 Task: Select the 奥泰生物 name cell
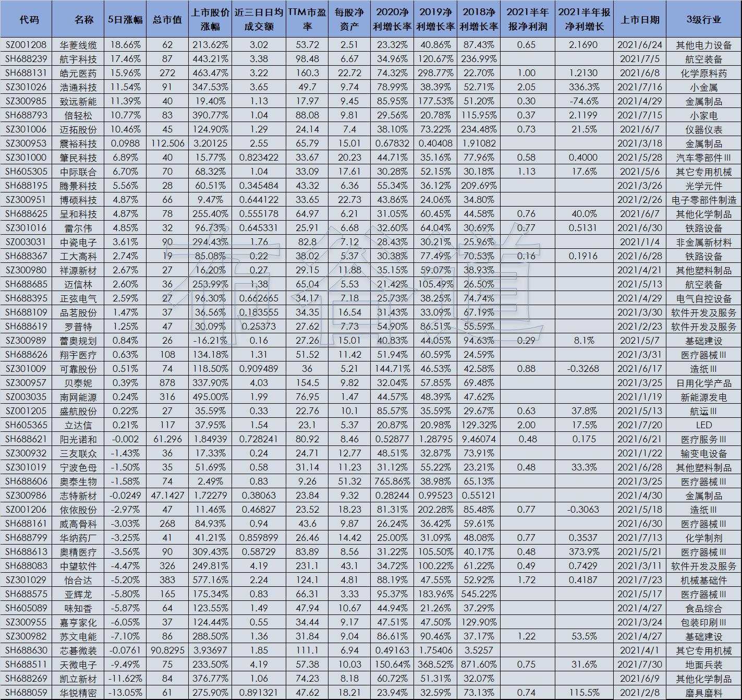coord(78,481)
